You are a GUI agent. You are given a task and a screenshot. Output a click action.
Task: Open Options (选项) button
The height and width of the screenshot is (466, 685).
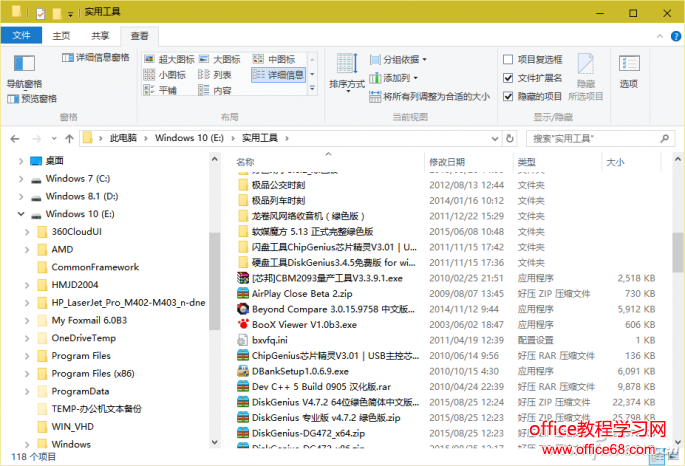point(629,71)
